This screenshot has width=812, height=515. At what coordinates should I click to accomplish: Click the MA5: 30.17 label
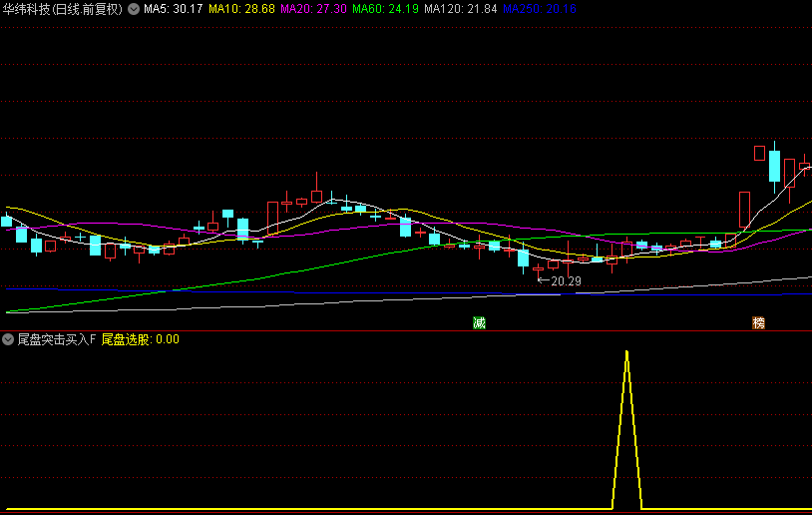(173, 9)
